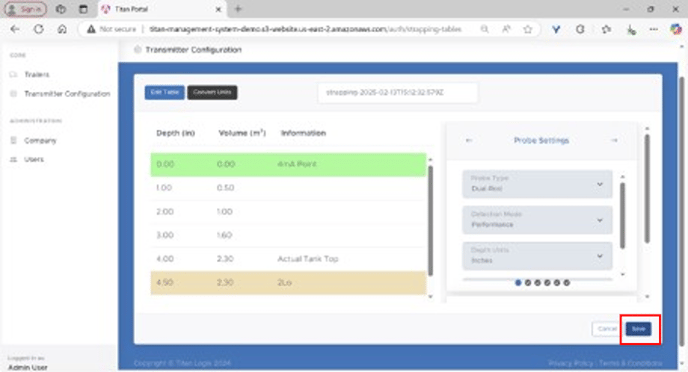Click the strapping table vertical scrollbar

pyautogui.click(x=430, y=221)
